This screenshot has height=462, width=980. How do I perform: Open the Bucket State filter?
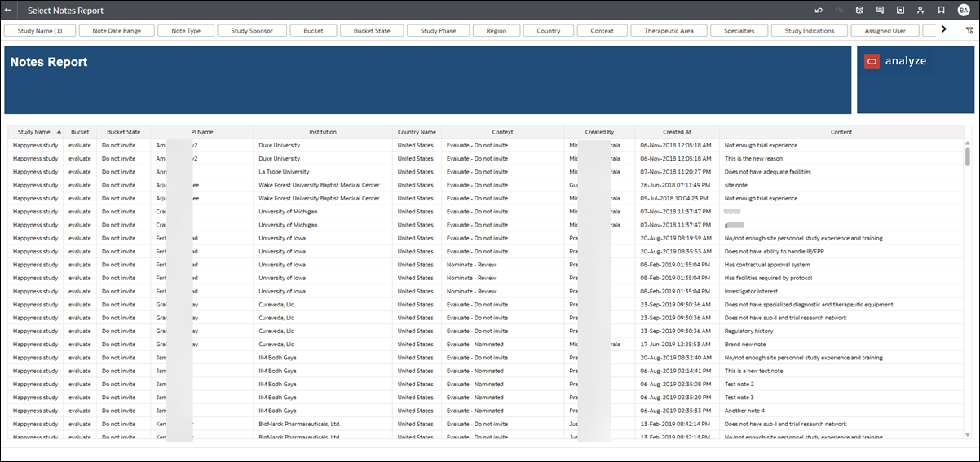(x=372, y=31)
